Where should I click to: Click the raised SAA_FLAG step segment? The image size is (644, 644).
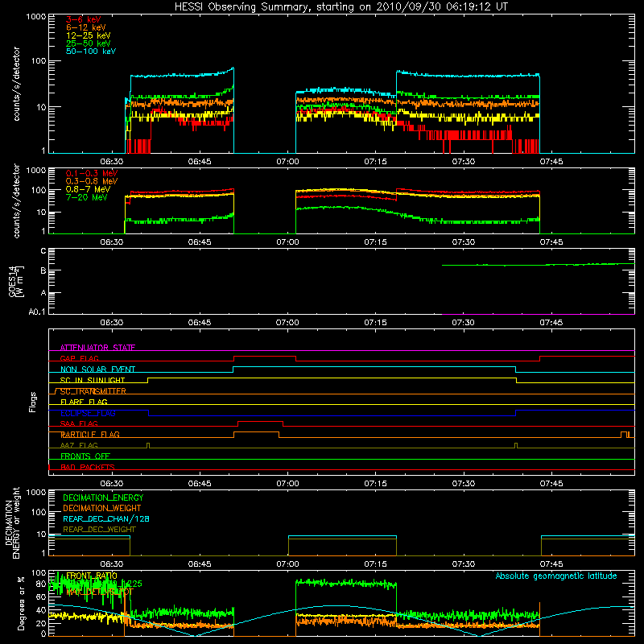[260, 422]
